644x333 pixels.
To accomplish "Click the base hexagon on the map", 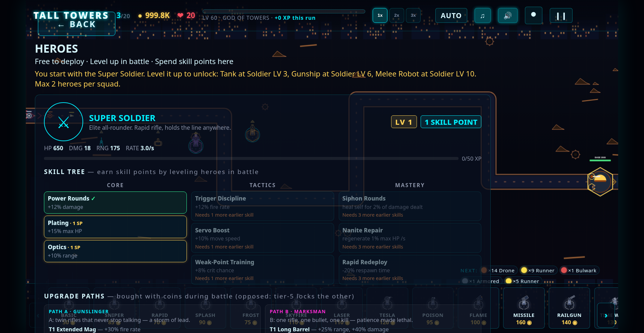I will [x=600, y=182].
